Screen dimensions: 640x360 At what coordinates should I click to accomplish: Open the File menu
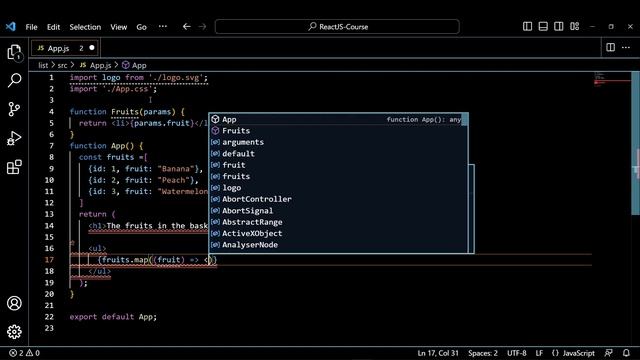[x=31, y=27]
